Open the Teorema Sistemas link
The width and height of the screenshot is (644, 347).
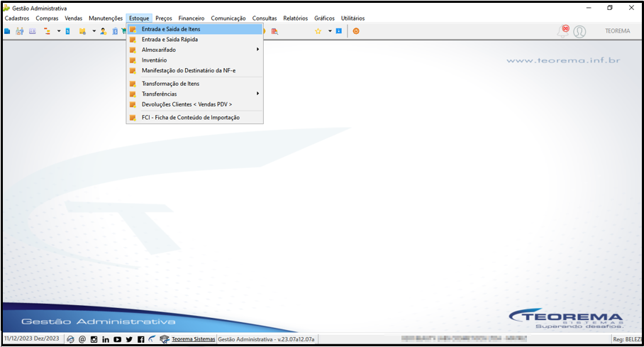(194, 339)
